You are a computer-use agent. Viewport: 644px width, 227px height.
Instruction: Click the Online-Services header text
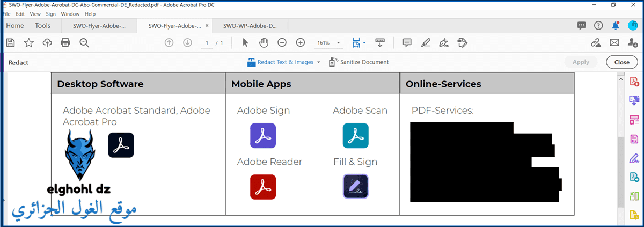443,84
